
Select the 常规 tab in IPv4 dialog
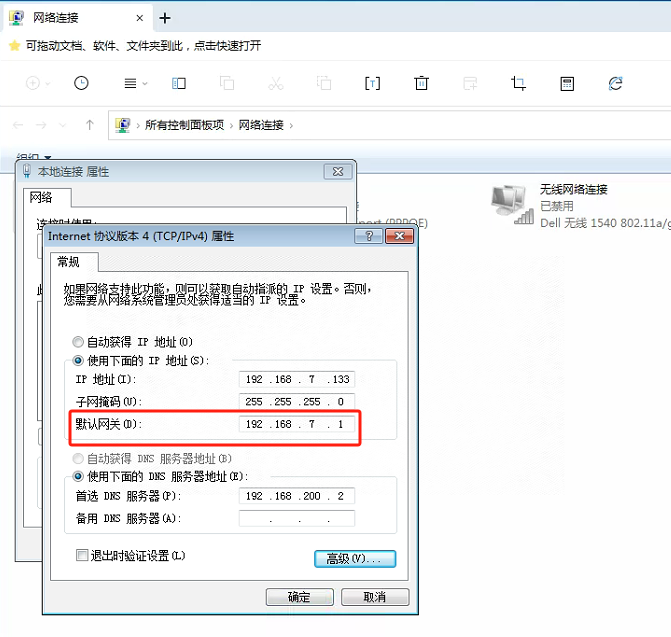click(x=68, y=262)
